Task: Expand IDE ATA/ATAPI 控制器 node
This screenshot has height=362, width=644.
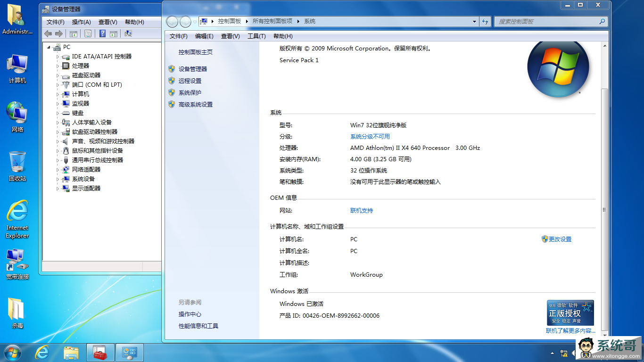Action: [58, 57]
